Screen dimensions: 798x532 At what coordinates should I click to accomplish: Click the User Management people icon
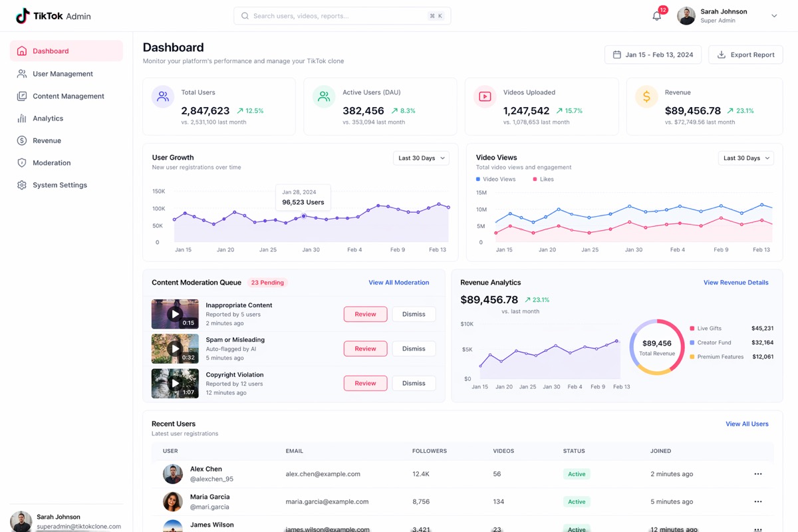click(x=22, y=74)
